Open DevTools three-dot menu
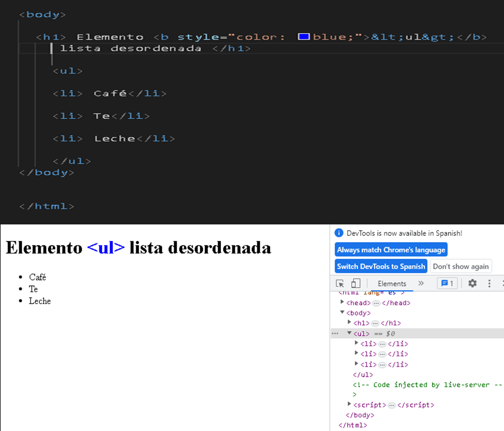This screenshot has height=431, width=504. click(x=489, y=283)
